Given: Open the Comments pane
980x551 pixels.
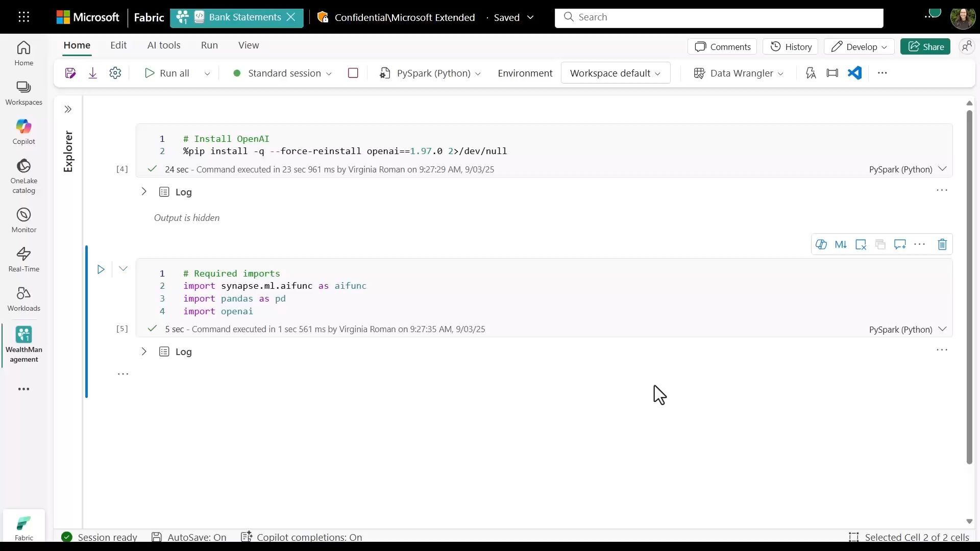Looking at the screenshot, I should coord(722,46).
